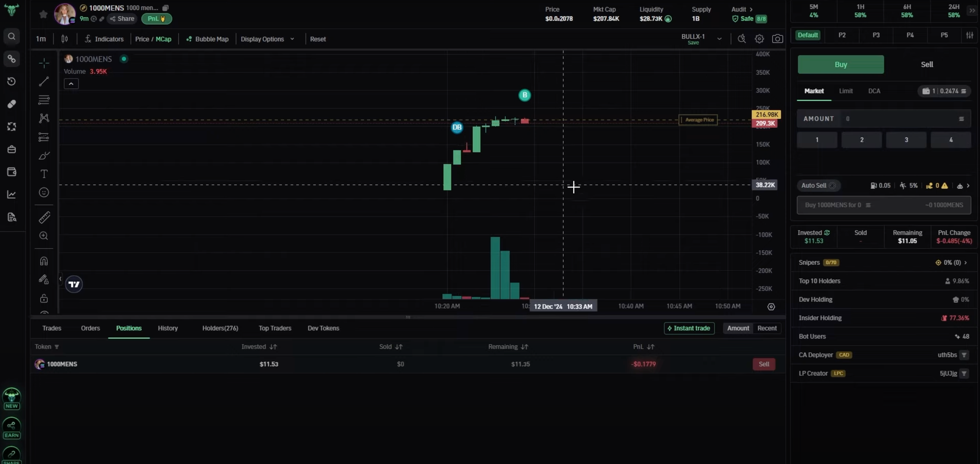The width and height of the screenshot is (980, 464).
Task: Select the crosshair cursor tool
Action: (x=44, y=63)
